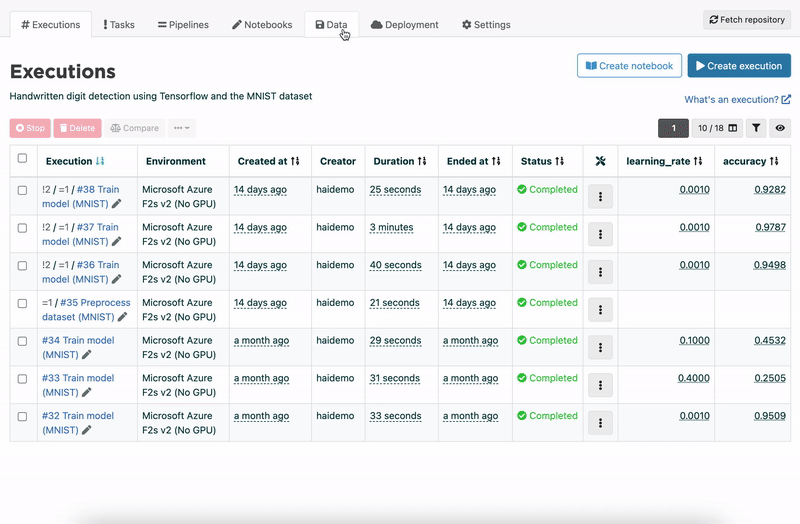800x524 pixels.
Task: Open the 10 / 18 columns selector
Action: pyautogui.click(x=717, y=128)
